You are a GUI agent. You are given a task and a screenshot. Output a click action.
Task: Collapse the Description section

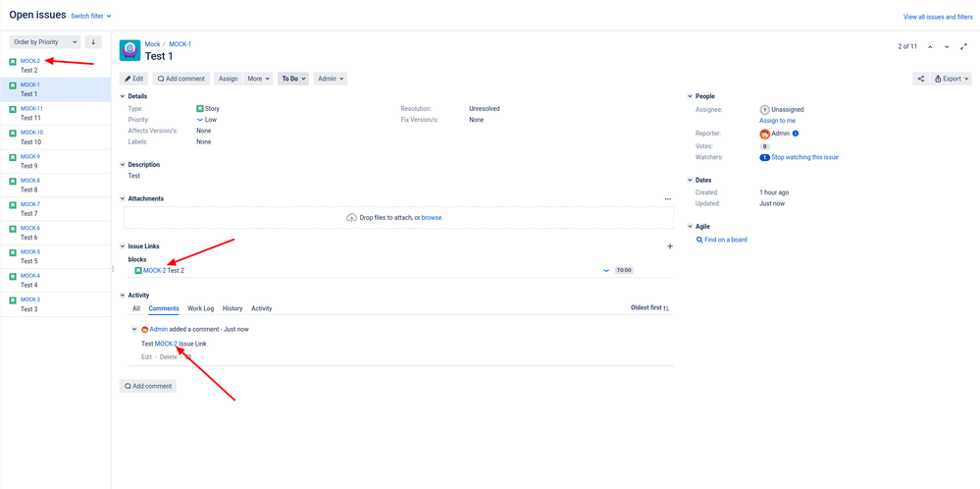click(123, 164)
